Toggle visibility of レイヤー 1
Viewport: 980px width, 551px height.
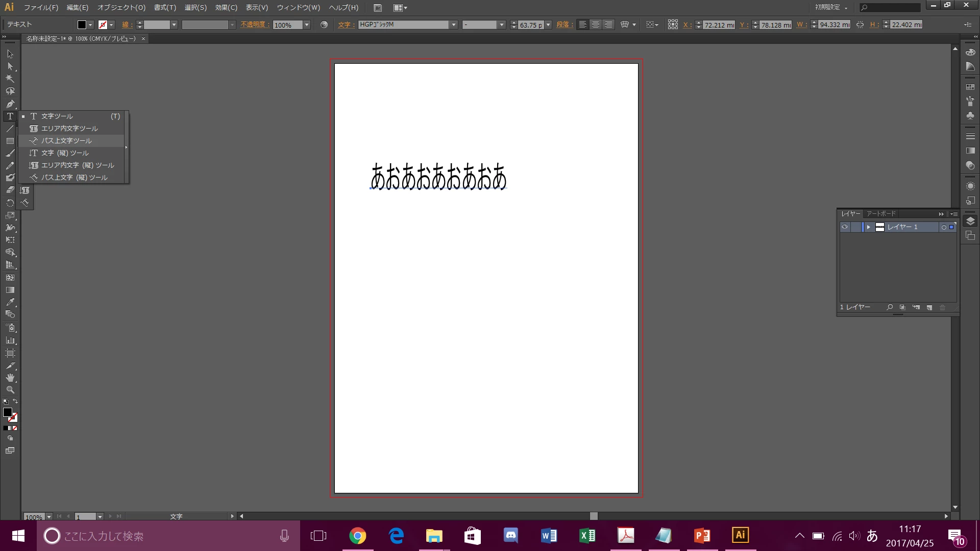coord(845,227)
